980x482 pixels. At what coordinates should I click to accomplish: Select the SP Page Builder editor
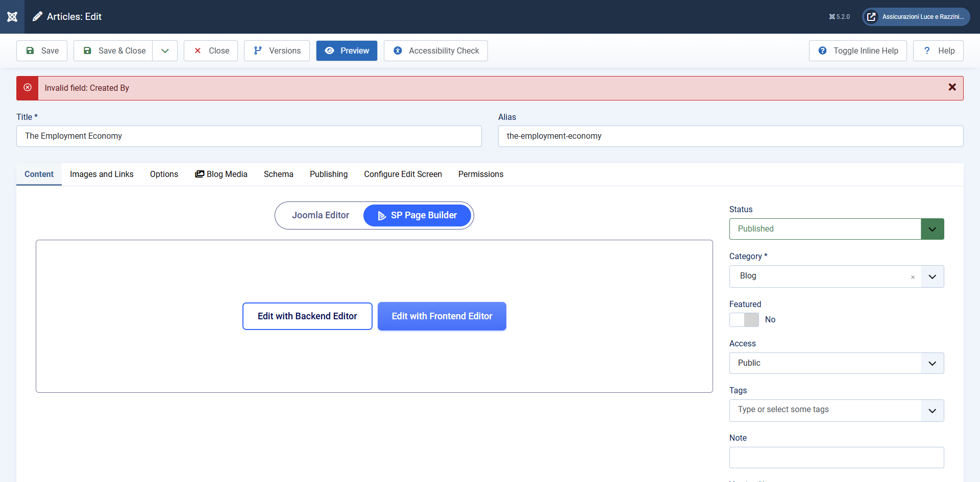(x=417, y=215)
